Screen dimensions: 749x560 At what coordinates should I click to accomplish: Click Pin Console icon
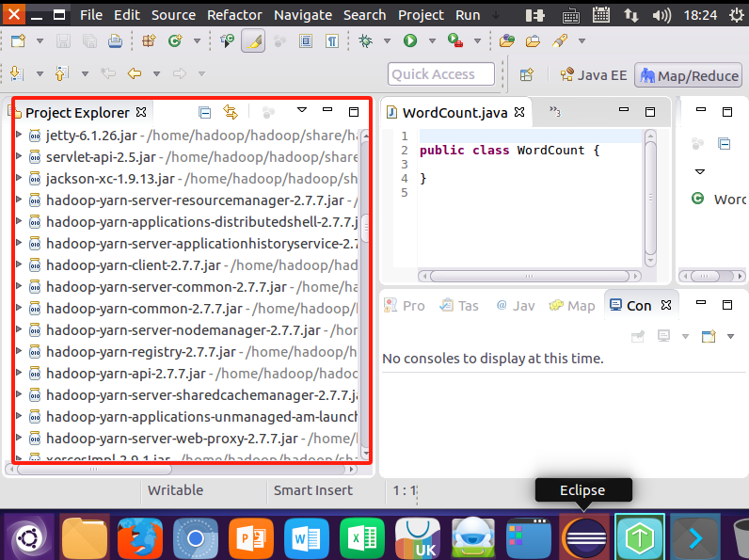click(638, 336)
